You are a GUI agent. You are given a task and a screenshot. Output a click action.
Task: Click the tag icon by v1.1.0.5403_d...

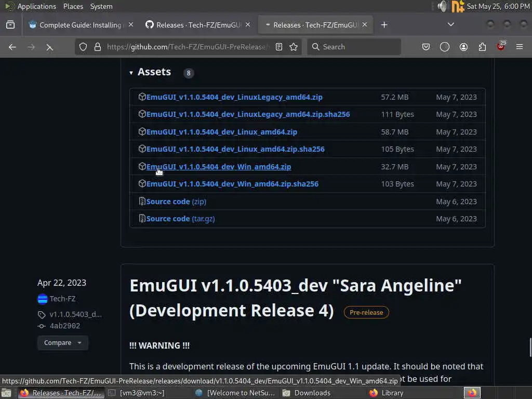click(42, 315)
